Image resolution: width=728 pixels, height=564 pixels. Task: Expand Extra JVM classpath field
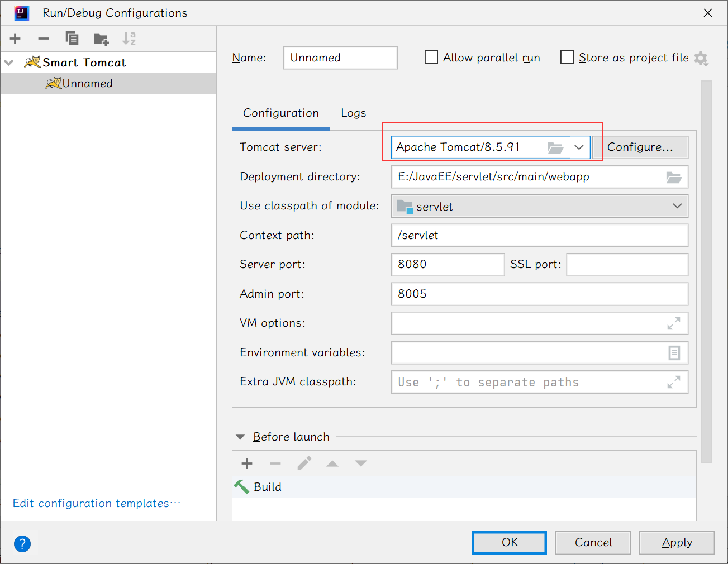(674, 382)
